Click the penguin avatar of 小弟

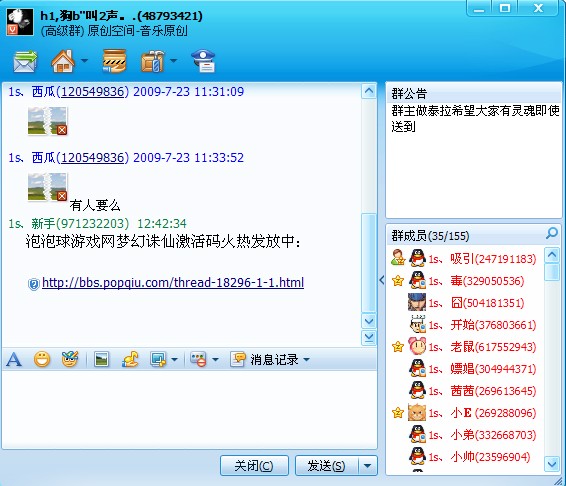pyautogui.click(x=417, y=434)
